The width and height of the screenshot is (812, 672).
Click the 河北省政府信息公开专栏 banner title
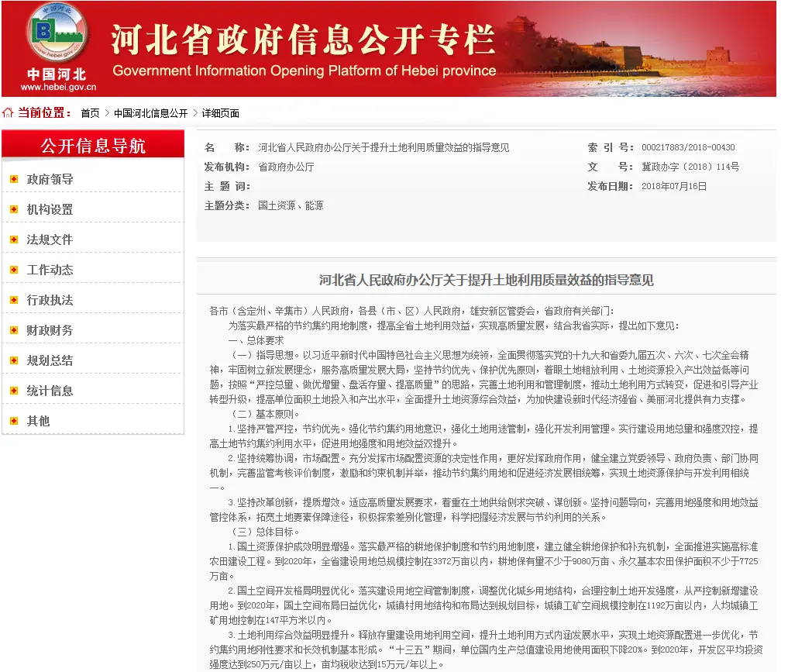click(x=303, y=40)
